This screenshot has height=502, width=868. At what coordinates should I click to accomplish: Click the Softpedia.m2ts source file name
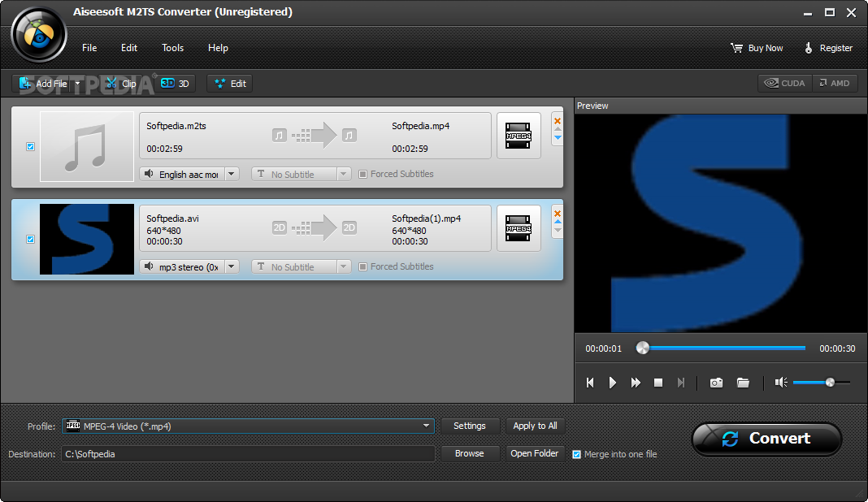176,126
